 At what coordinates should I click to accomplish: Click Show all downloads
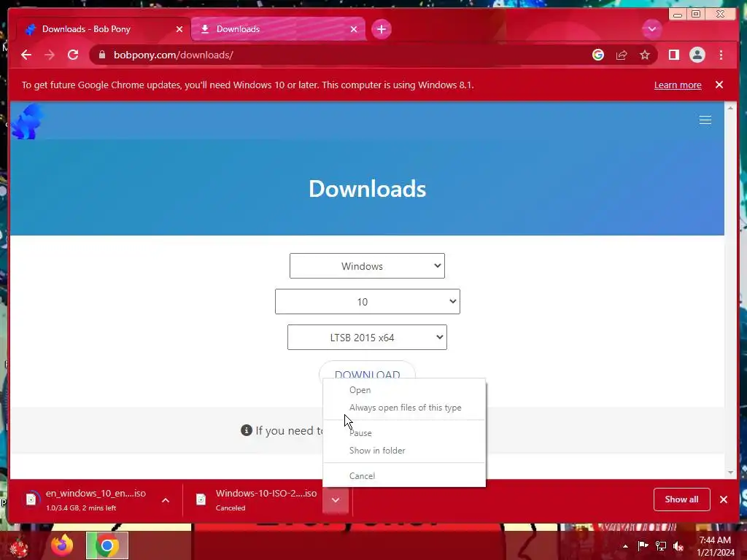(x=682, y=499)
